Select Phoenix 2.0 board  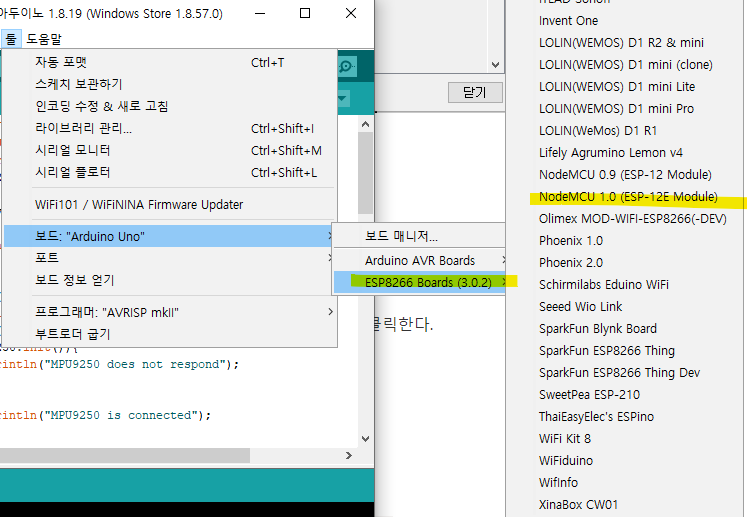(625, 263)
